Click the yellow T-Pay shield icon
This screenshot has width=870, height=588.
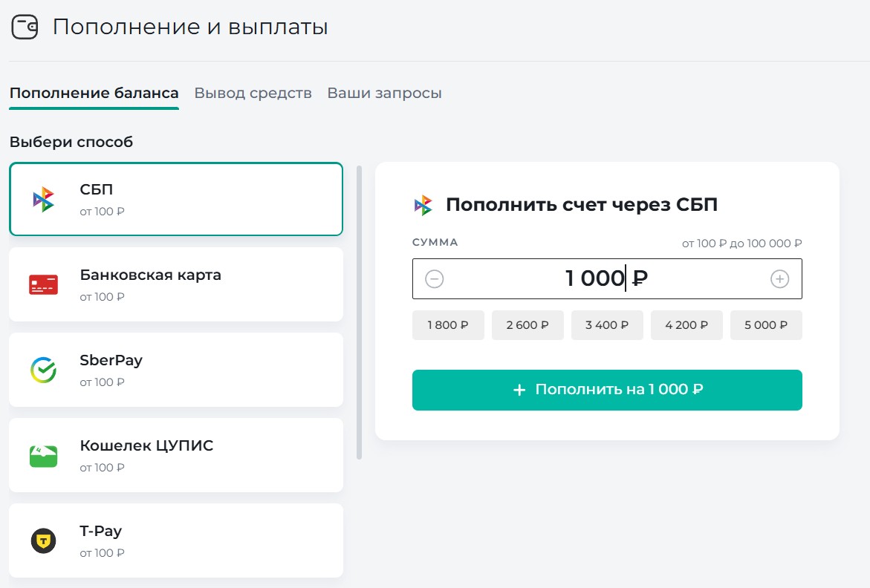pyautogui.click(x=43, y=540)
